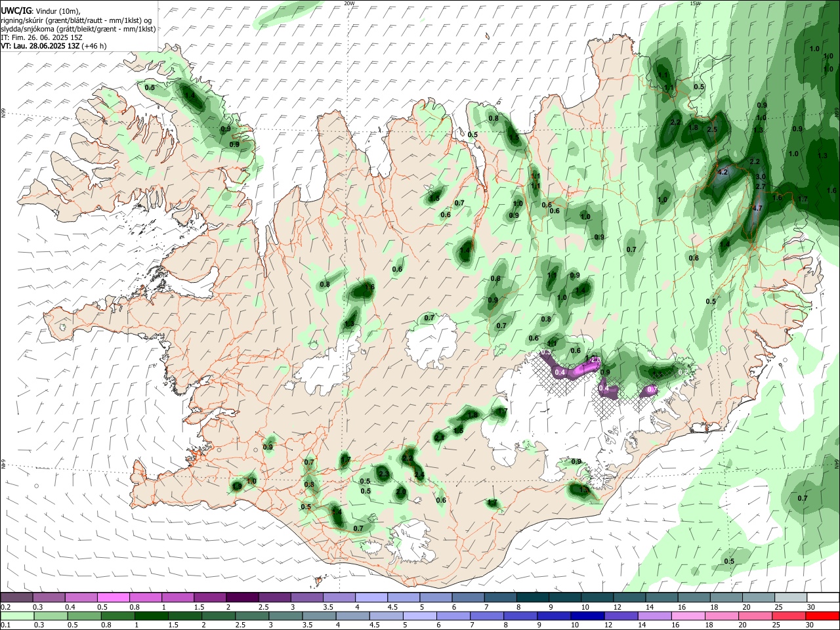Click the 4.7 precipitation value on map
Viewport: 840px width, 630px height.
point(757,208)
